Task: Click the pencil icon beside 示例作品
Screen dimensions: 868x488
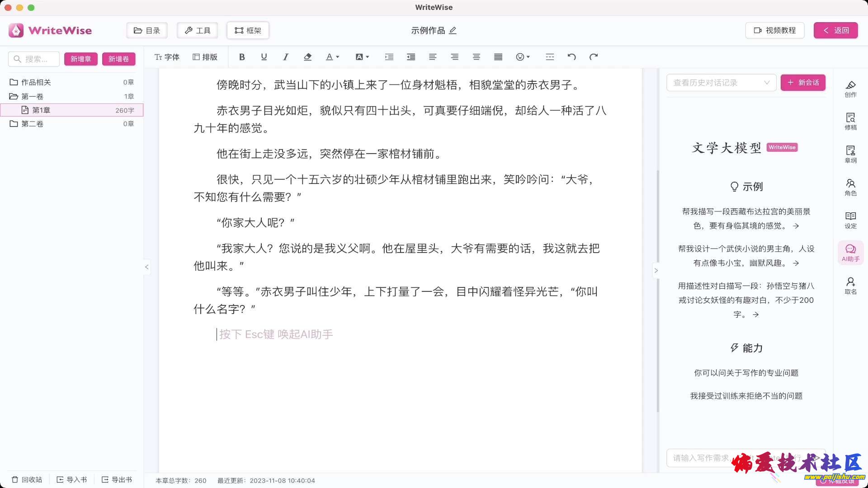Action: click(453, 30)
